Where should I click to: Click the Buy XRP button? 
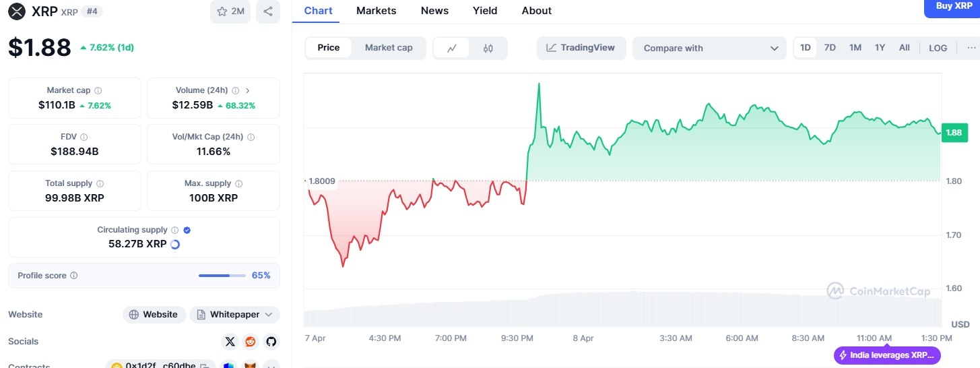(952, 7)
